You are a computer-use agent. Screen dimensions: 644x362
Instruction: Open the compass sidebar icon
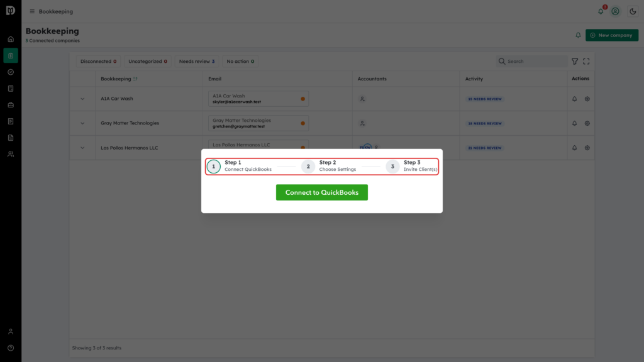coord(11,72)
